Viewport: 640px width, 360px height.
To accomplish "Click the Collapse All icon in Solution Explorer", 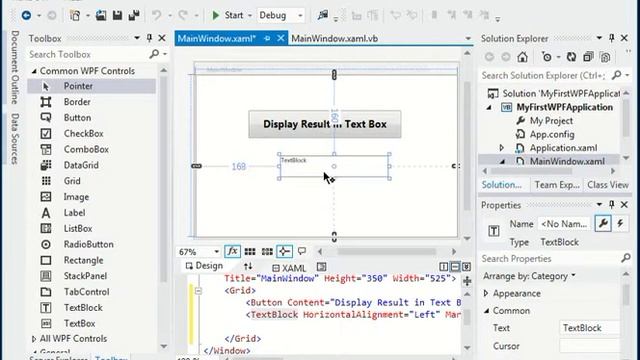I will pos(588,57).
